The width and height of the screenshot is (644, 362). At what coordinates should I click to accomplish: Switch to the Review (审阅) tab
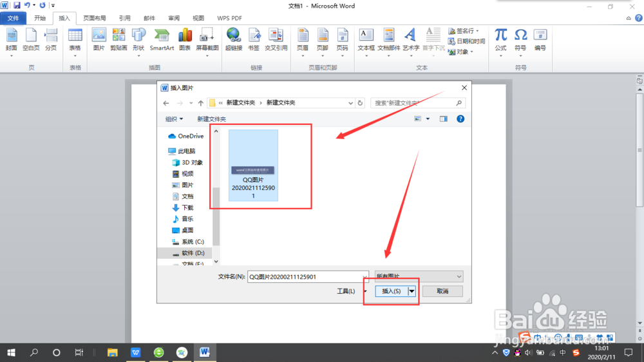point(174,18)
